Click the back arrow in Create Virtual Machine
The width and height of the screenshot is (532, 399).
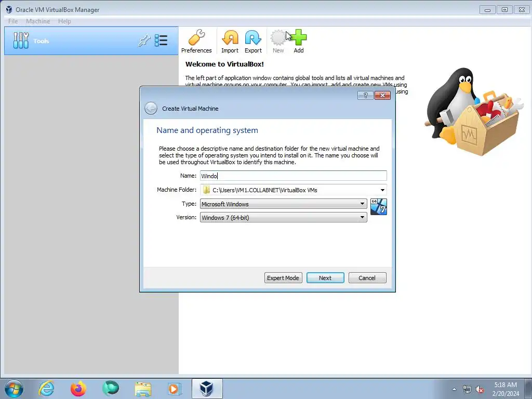coord(151,109)
